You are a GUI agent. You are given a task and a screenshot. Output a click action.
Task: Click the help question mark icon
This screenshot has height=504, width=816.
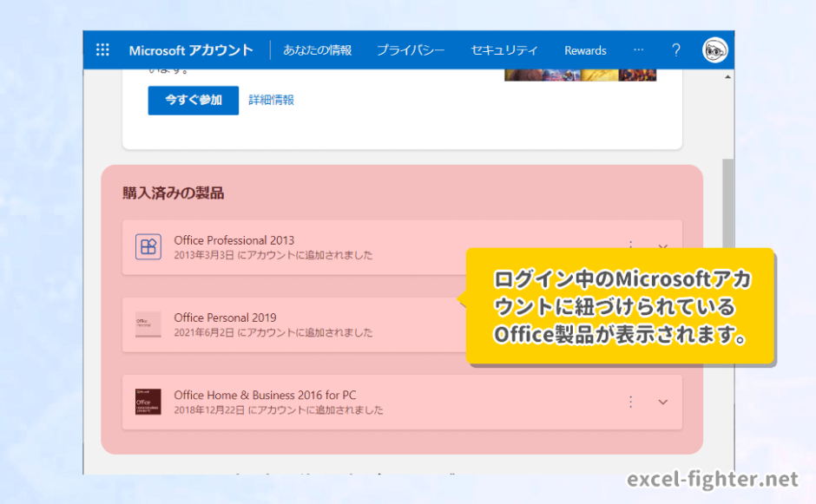(676, 49)
